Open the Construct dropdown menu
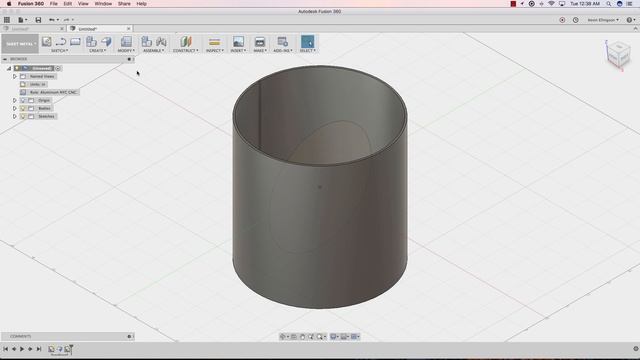640x360 pixels. click(186, 51)
